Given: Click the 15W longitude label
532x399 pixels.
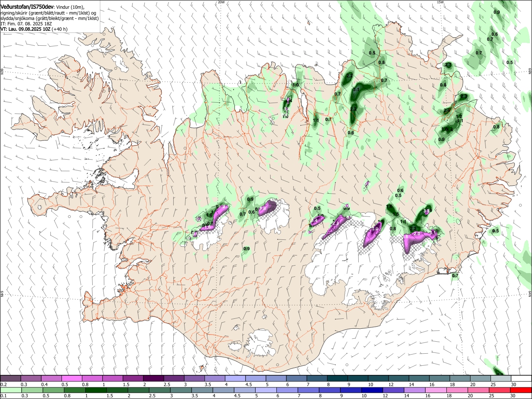Looking at the screenshot, I should 441,2.
